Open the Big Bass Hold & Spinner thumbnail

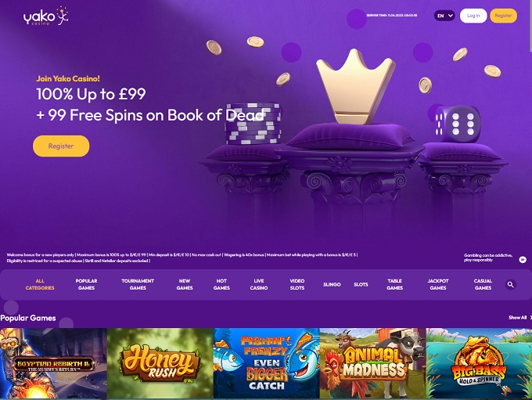click(x=479, y=363)
